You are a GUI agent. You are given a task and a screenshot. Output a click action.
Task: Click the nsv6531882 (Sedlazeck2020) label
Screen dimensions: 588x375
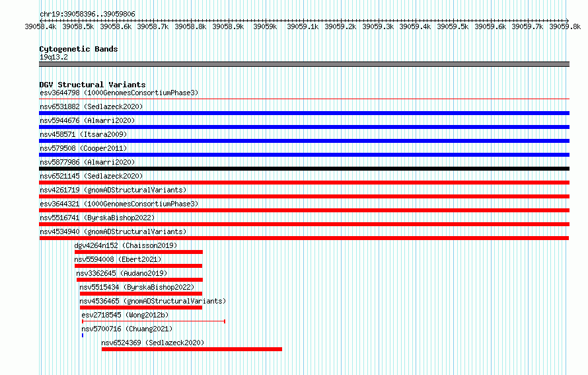[x=91, y=106]
